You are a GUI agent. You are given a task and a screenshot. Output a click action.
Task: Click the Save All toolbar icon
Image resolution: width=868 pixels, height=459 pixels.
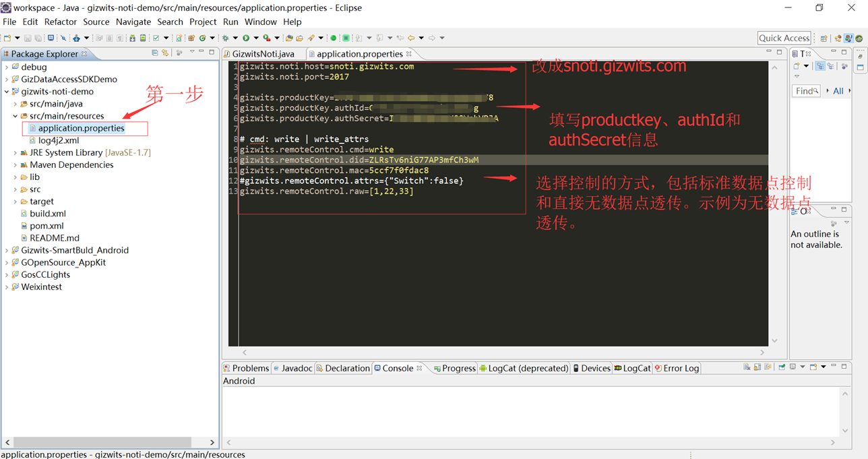click(x=37, y=38)
